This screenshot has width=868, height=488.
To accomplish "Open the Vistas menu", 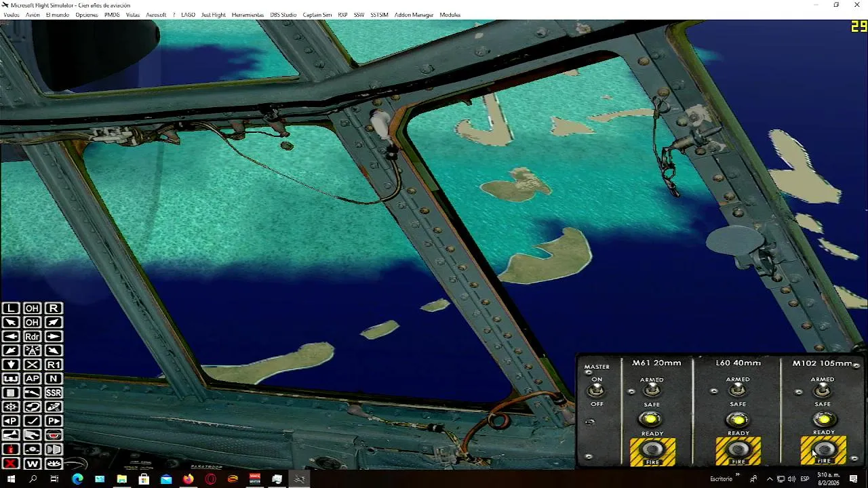I will 133,15.
